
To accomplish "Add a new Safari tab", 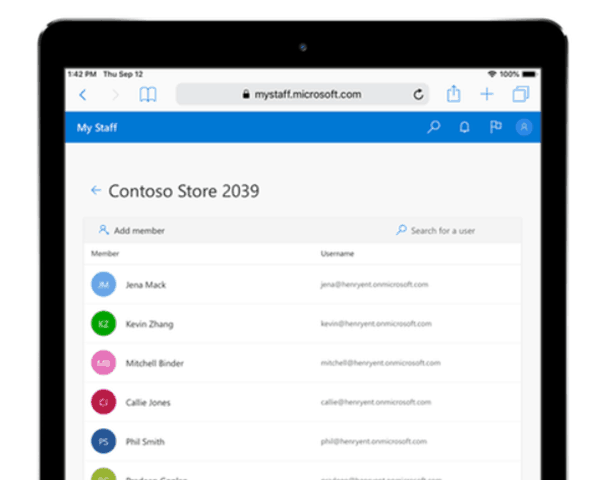I will click(487, 94).
